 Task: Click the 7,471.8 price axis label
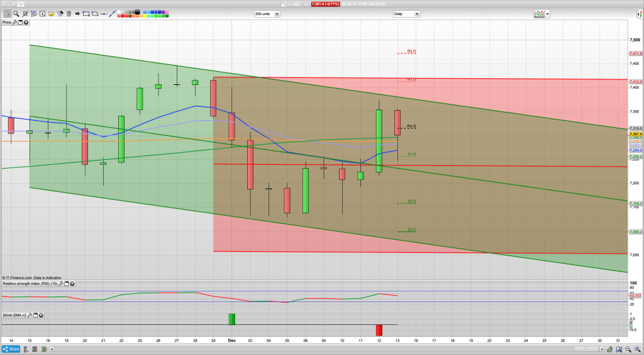pos(636,54)
